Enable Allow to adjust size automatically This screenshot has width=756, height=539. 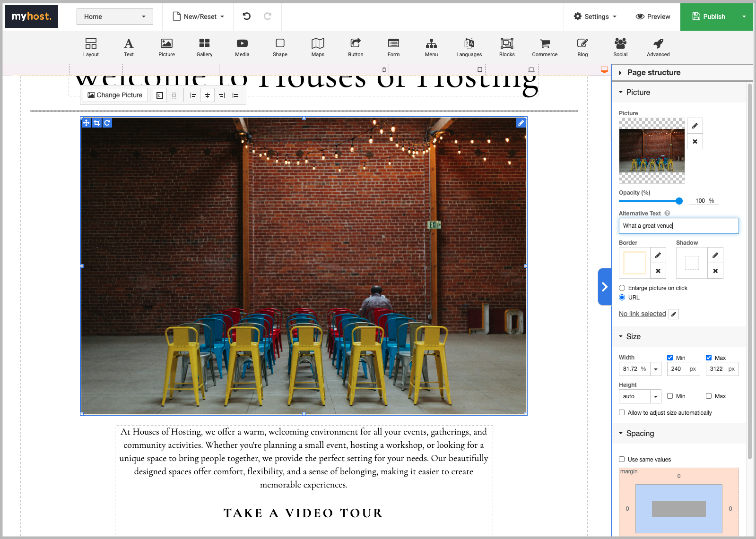coord(622,412)
